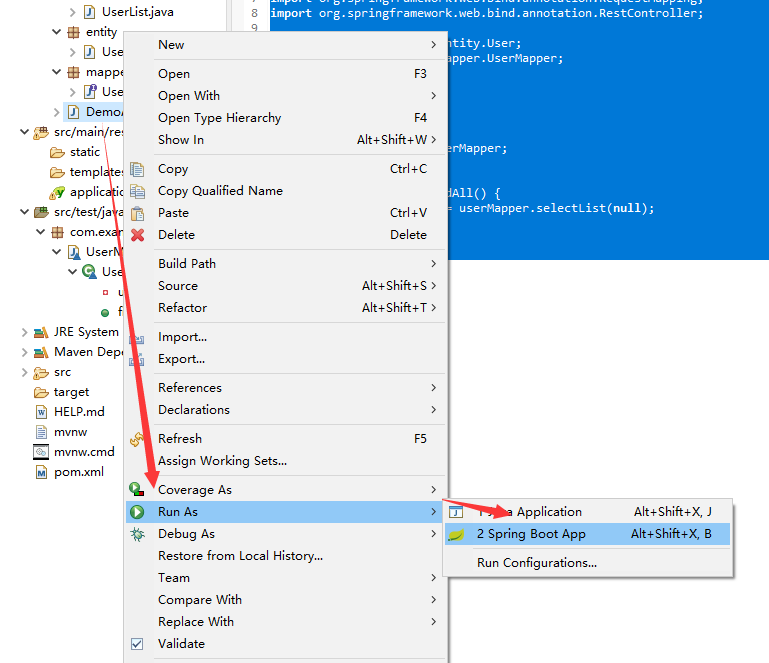Click the pom.xml Maven file icon
Viewport: 769px width, 663px height.
(42, 473)
